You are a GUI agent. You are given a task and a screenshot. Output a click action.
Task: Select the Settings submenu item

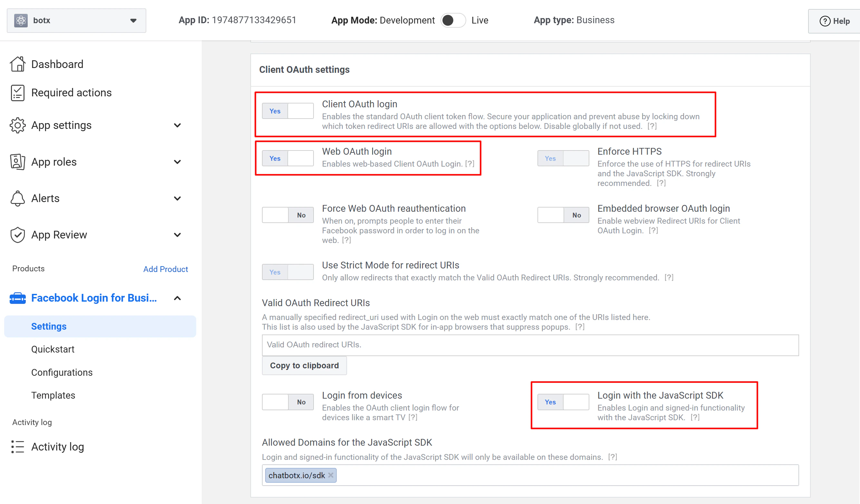(x=100, y=326)
